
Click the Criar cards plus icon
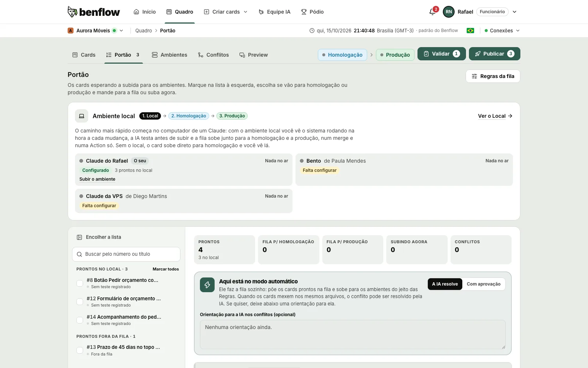[x=207, y=12]
